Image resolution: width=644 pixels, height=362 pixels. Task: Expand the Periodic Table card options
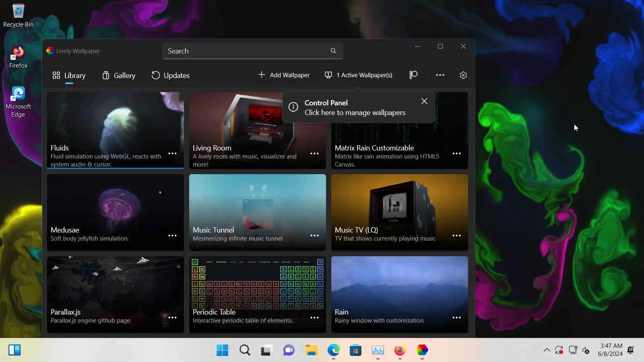tap(314, 318)
